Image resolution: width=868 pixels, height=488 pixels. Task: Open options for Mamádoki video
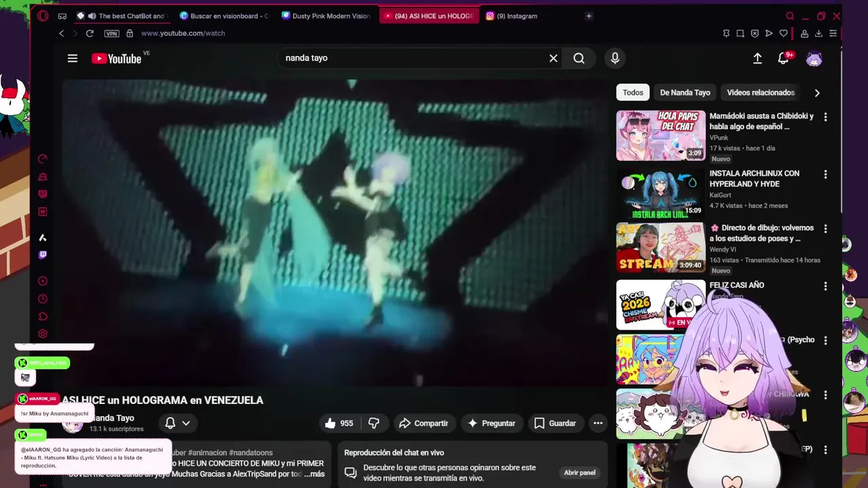[x=825, y=117]
